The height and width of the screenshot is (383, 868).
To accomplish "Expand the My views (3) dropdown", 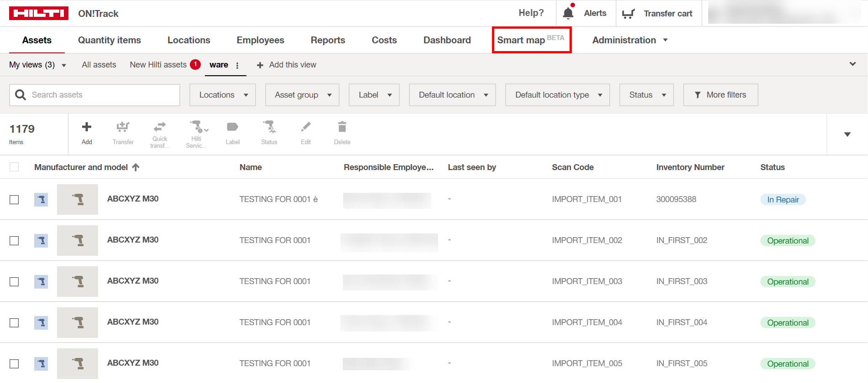I will (x=37, y=65).
